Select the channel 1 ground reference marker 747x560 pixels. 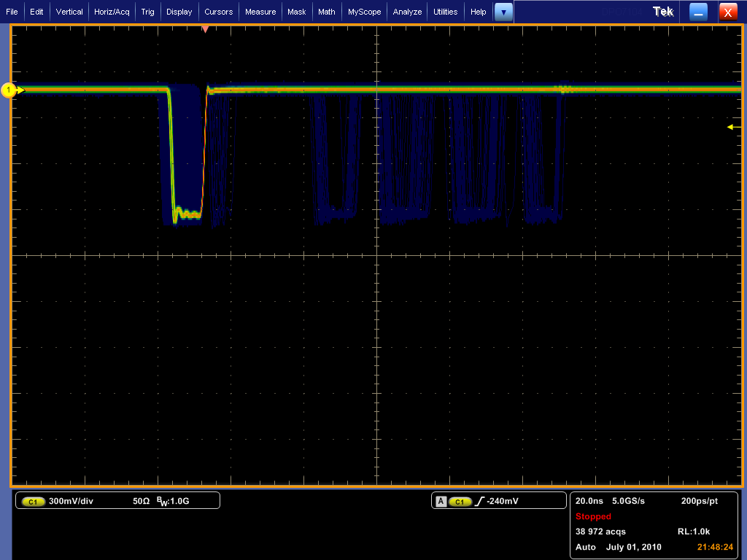coord(9,90)
